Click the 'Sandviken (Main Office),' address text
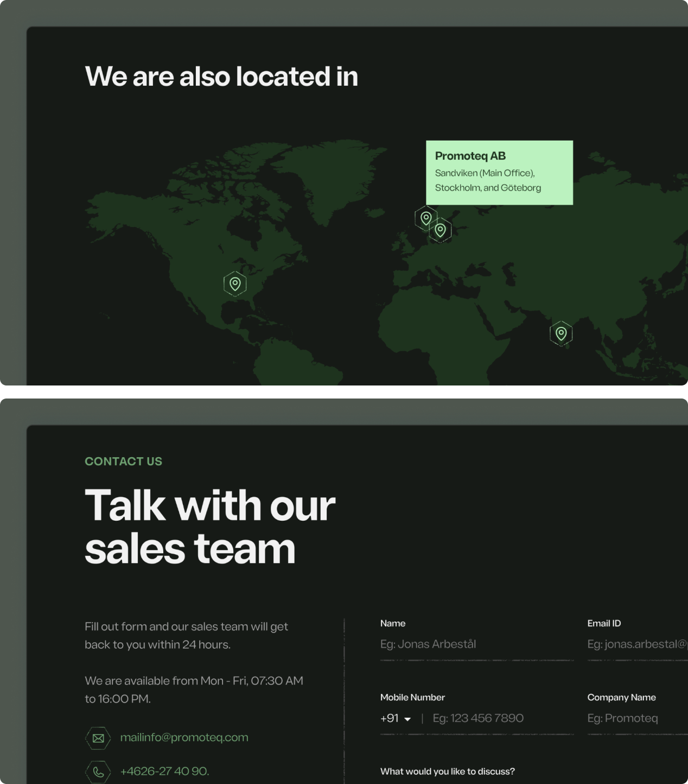 [x=485, y=173]
